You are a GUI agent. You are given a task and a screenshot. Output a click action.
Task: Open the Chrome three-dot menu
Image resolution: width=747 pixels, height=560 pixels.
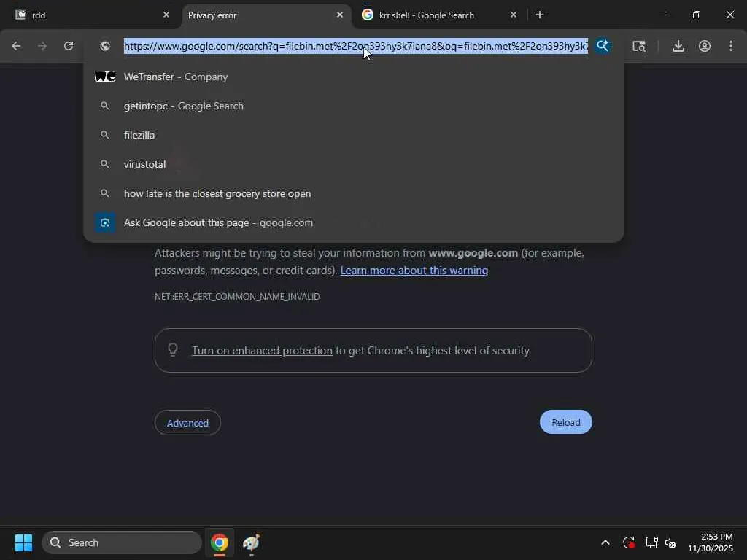(x=731, y=46)
